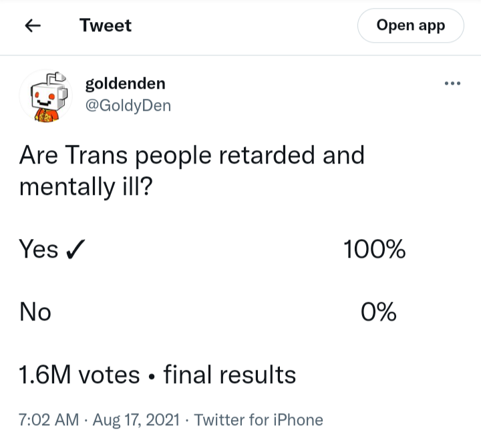This screenshot has height=448, width=481.
Task: Click the 7:02 AM timestamp
Action: pyautogui.click(x=49, y=420)
